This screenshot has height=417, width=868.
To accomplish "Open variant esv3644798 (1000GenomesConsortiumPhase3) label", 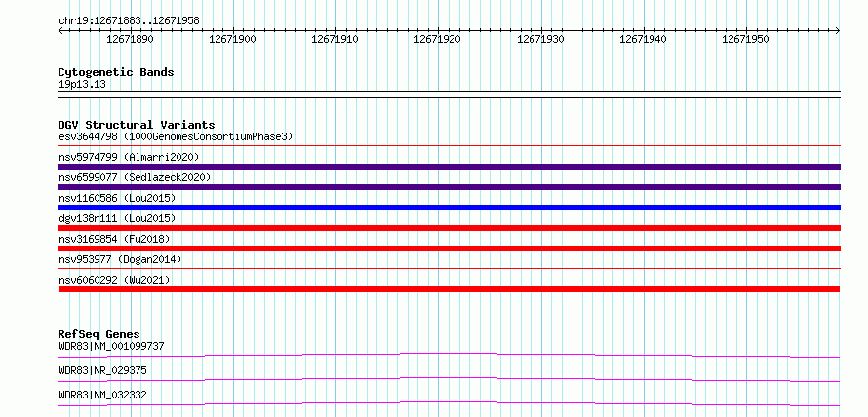I will (176, 136).
